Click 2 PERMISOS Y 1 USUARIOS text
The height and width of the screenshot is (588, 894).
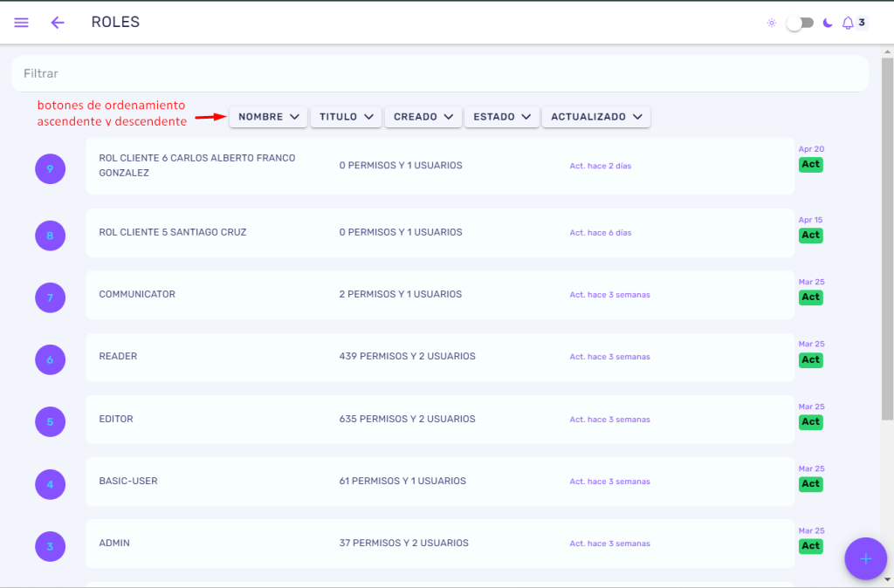(400, 295)
